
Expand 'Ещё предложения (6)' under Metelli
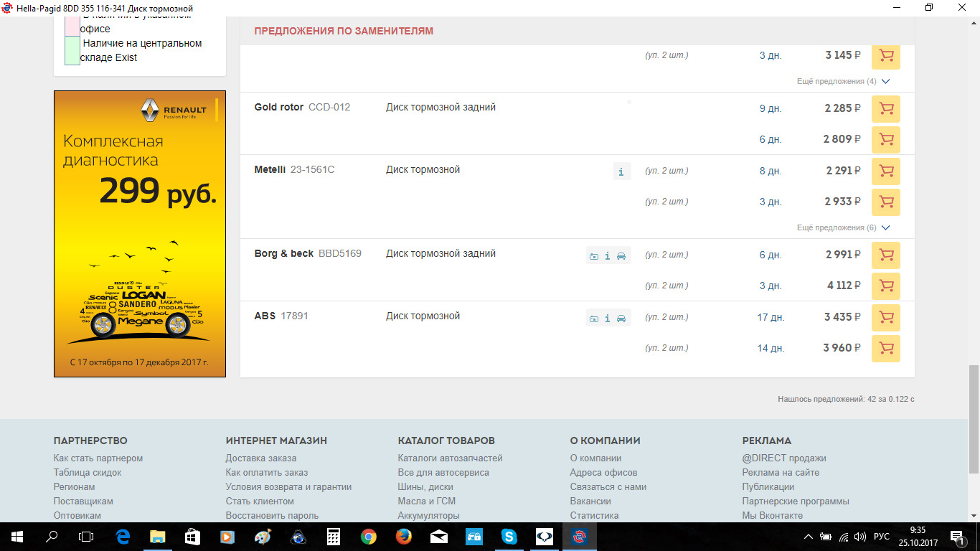843,228
